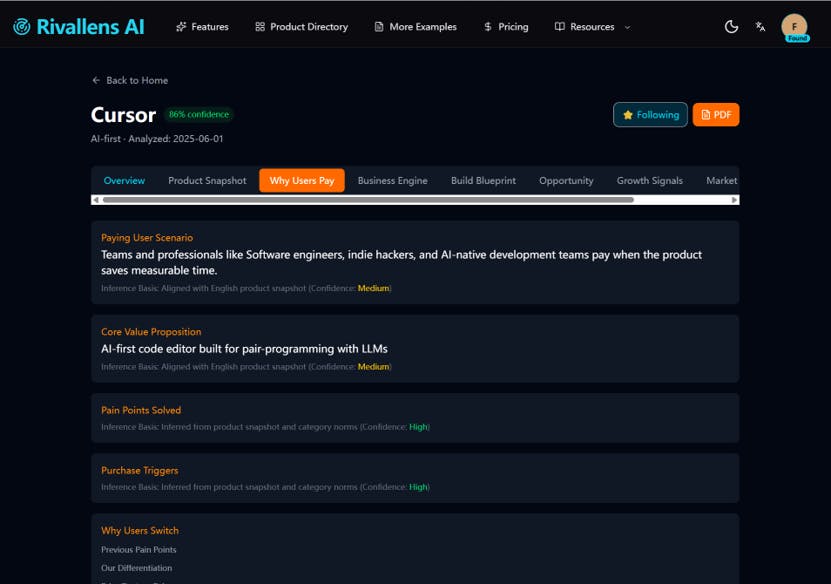831x584 pixels.
Task: Go to More Examples
Action: 416,26
